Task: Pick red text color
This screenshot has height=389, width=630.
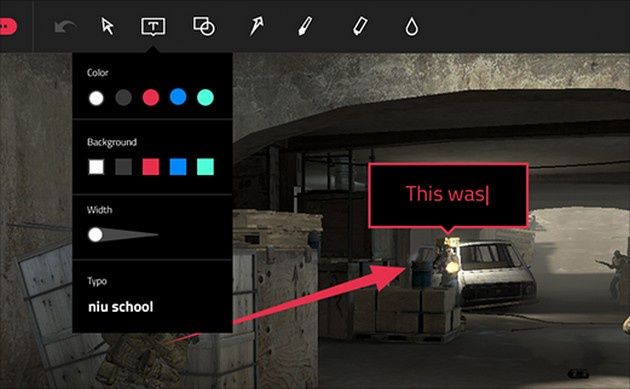Action: click(151, 98)
